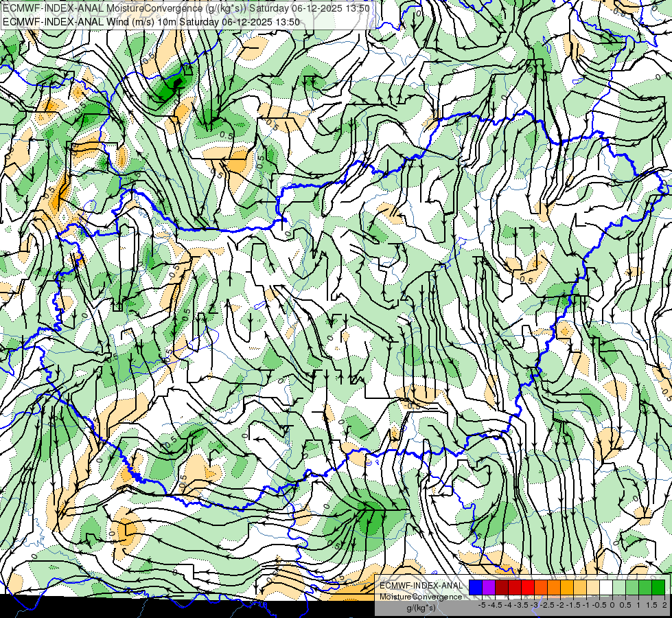This screenshot has height=618, width=672.
Task: Click the '-4.5' tick label on the legend scale
Action: click(x=495, y=605)
